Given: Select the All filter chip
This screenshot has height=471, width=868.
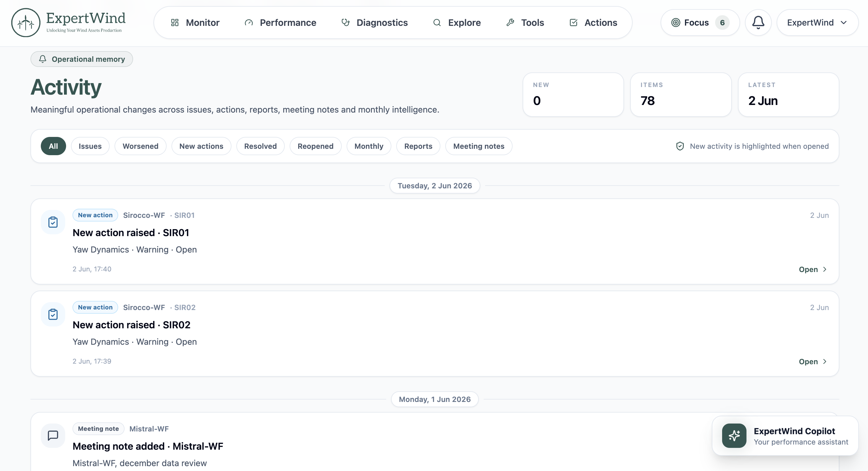Looking at the screenshot, I should (53, 146).
